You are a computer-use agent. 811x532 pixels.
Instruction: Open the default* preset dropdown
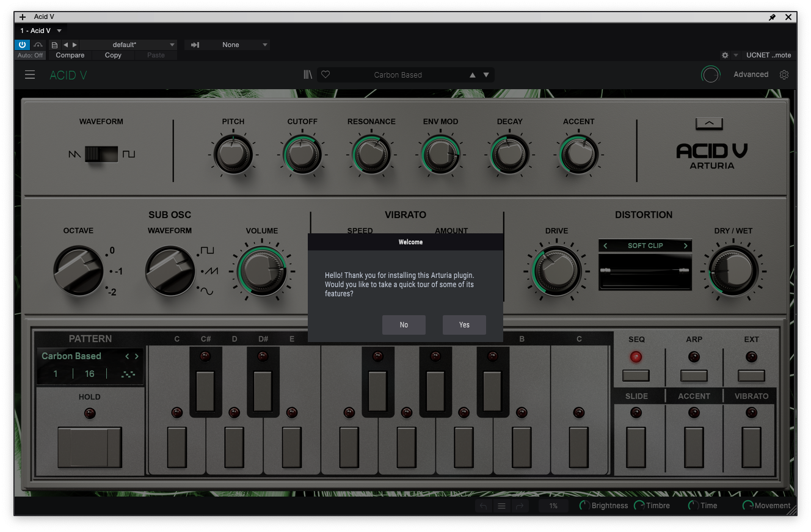click(x=128, y=45)
